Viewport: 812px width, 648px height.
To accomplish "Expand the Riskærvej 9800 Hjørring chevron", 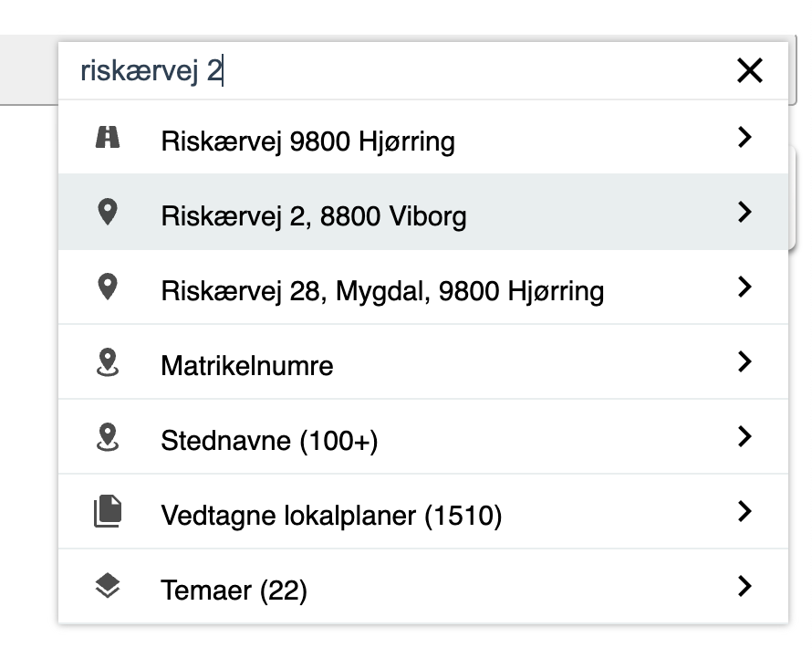I will click(745, 138).
